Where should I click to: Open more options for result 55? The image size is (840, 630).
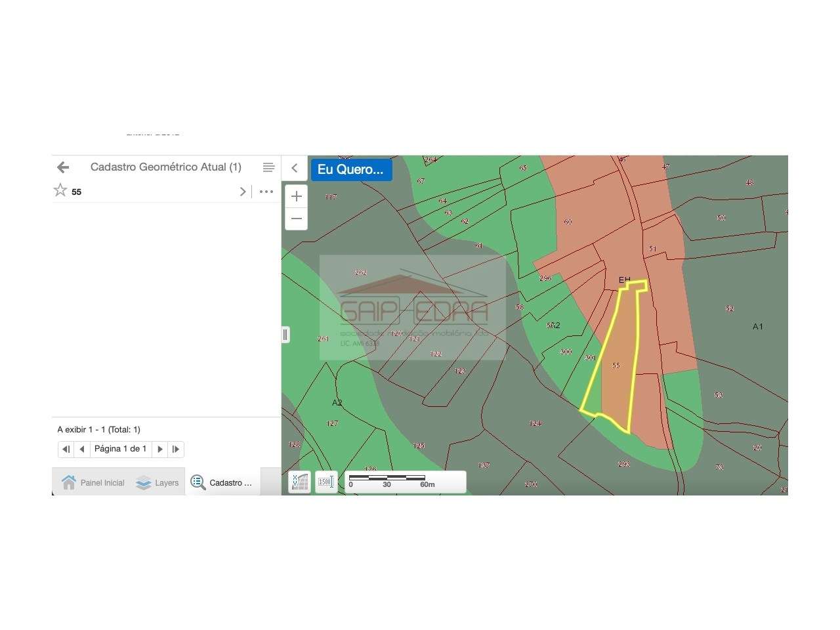click(266, 192)
